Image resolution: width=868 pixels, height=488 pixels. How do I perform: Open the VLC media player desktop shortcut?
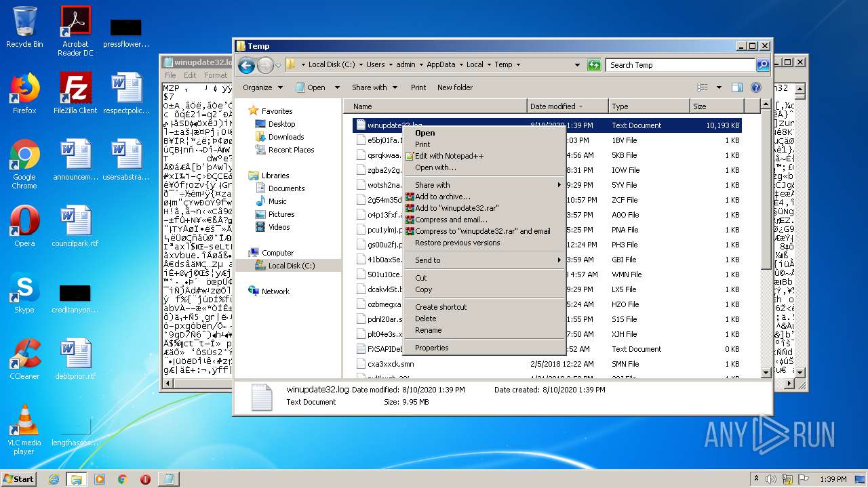click(x=24, y=430)
